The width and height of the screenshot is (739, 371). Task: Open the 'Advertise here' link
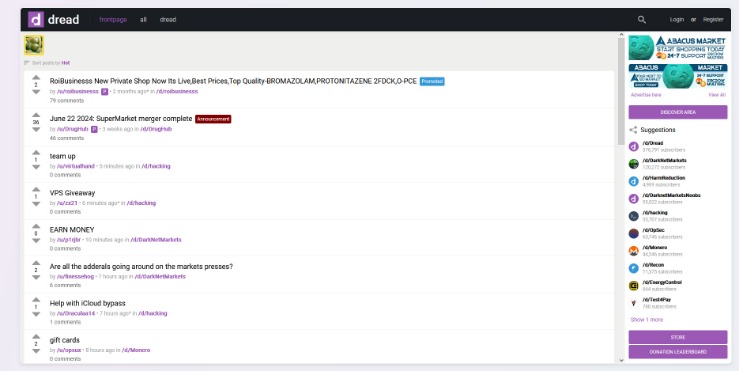pyautogui.click(x=646, y=95)
